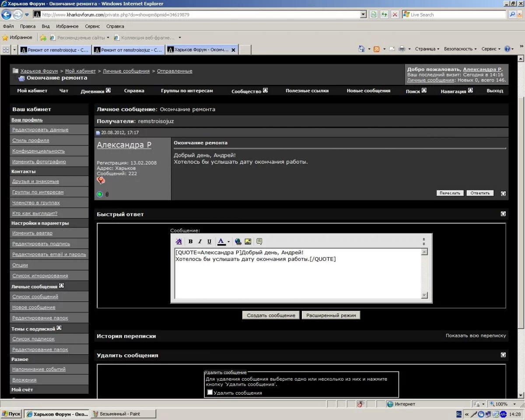Open the font color dropdown arrow
The height and width of the screenshot is (420, 525).
point(228,241)
